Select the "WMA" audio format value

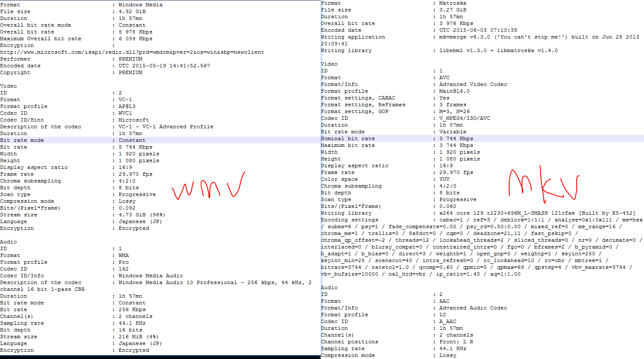pyautogui.click(x=123, y=255)
